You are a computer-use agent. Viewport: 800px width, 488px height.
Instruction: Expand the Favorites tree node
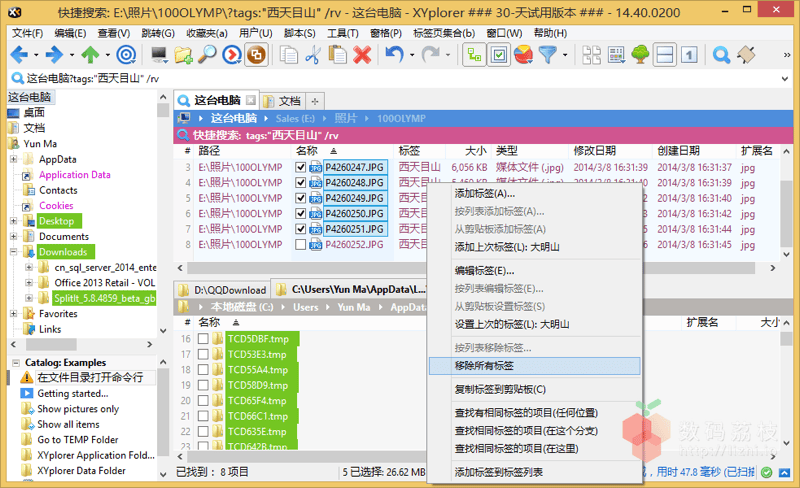[x=14, y=313]
